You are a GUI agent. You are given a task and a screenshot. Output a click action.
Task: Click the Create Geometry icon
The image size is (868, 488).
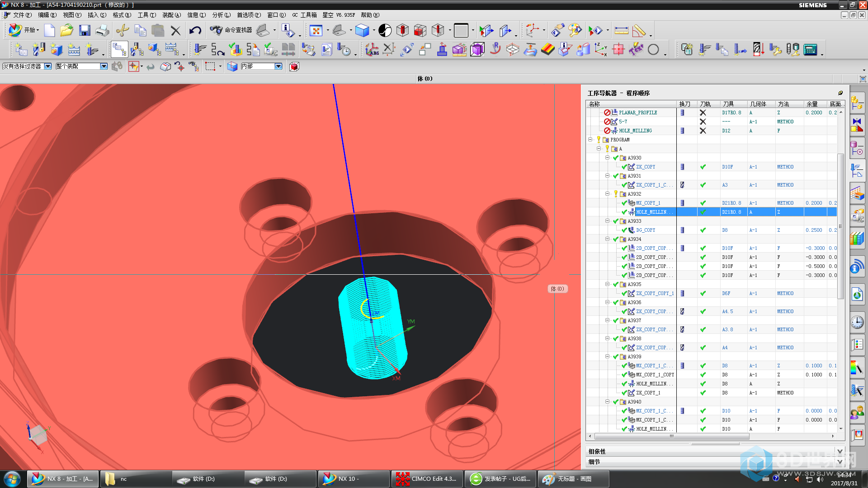57,49
